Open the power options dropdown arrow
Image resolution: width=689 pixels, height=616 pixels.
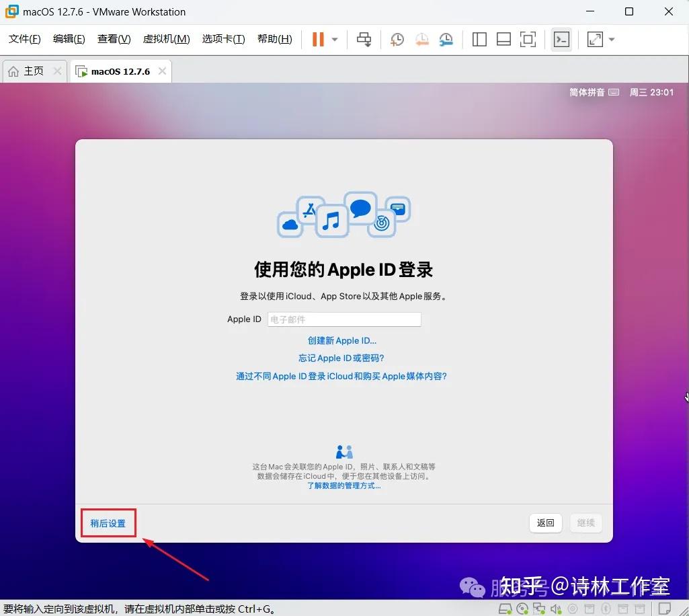coord(335,40)
